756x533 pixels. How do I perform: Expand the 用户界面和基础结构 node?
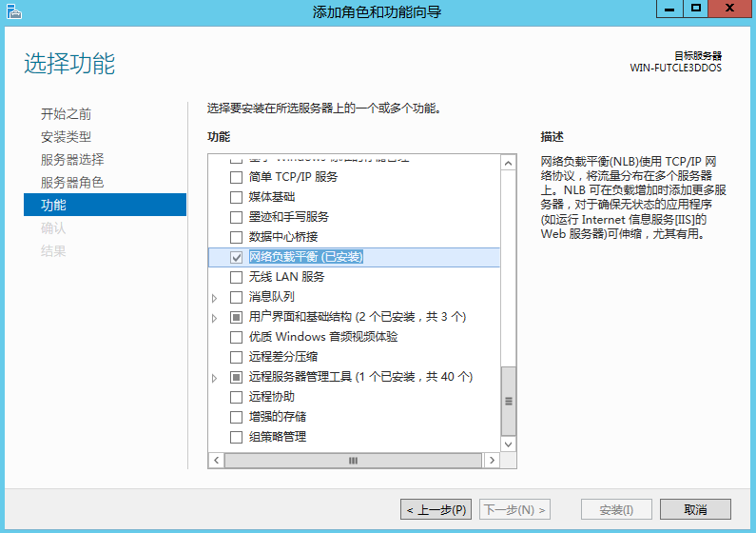point(215,318)
